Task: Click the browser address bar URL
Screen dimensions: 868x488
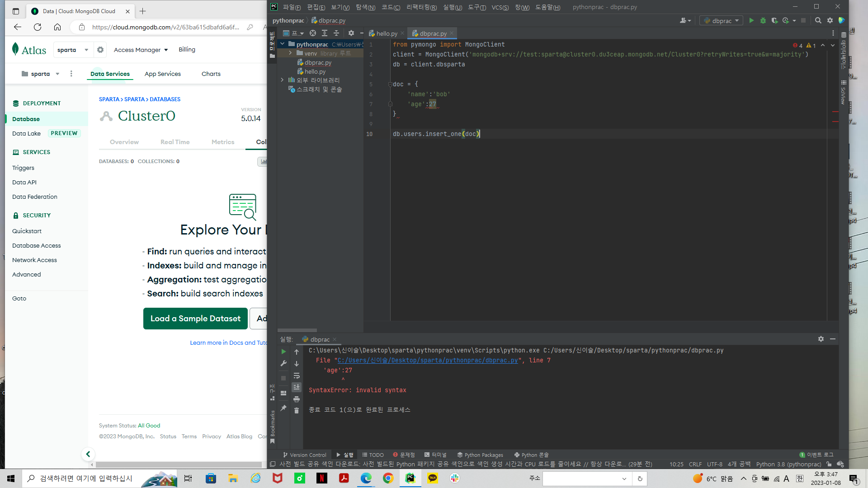Action: (x=165, y=27)
